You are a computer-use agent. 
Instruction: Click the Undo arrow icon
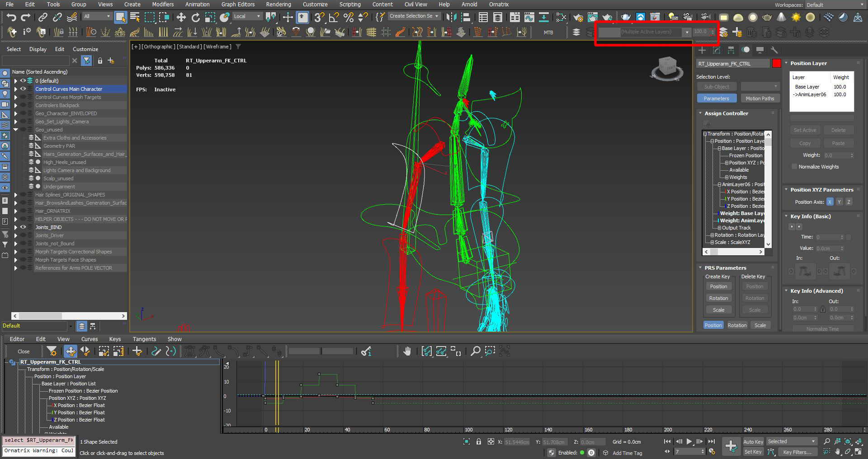[11, 17]
